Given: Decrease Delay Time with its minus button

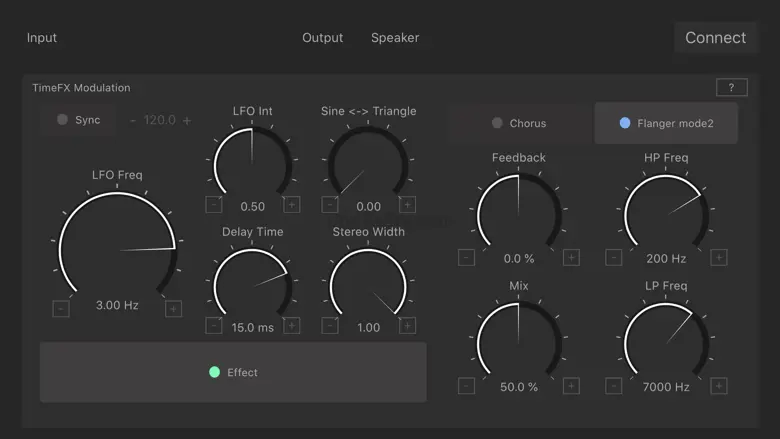Looking at the screenshot, I should click(214, 325).
